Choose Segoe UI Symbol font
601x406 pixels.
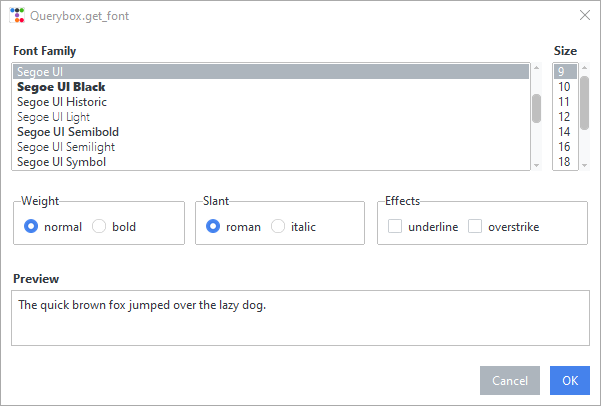tap(271, 162)
